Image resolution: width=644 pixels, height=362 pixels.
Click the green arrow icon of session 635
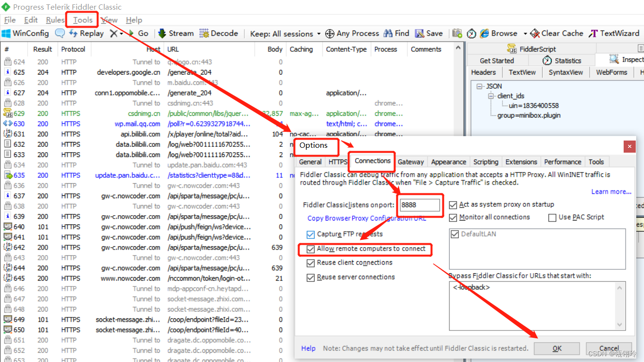coord(8,175)
